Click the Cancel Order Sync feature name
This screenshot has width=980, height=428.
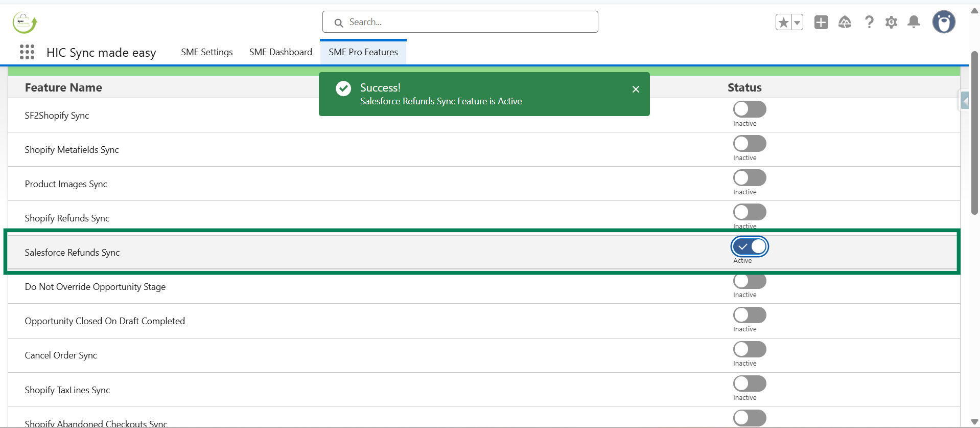pyautogui.click(x=61, y=355)
